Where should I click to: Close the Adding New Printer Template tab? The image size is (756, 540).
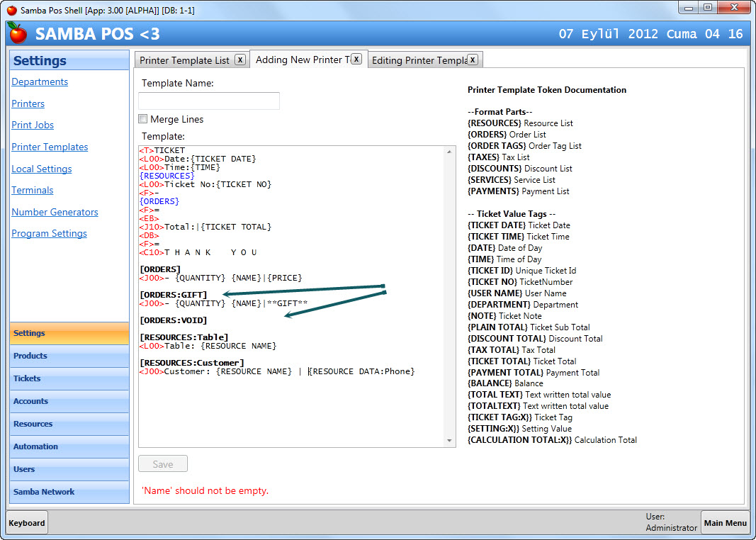[356, 59]
